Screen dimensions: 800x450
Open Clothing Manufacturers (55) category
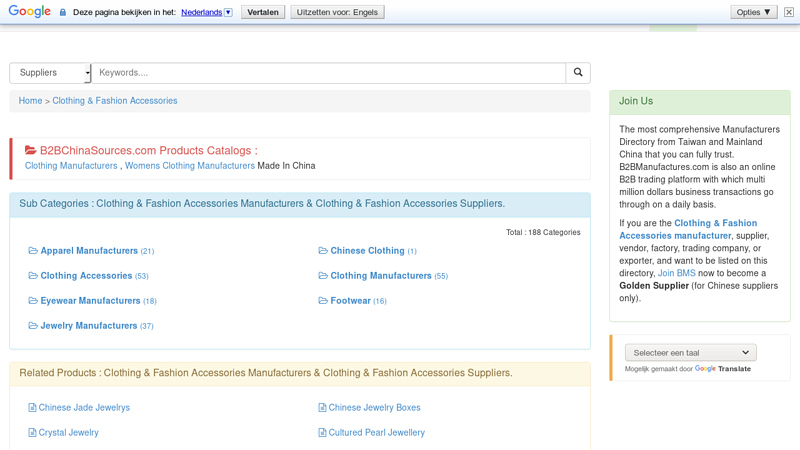[x=381, y=276]
